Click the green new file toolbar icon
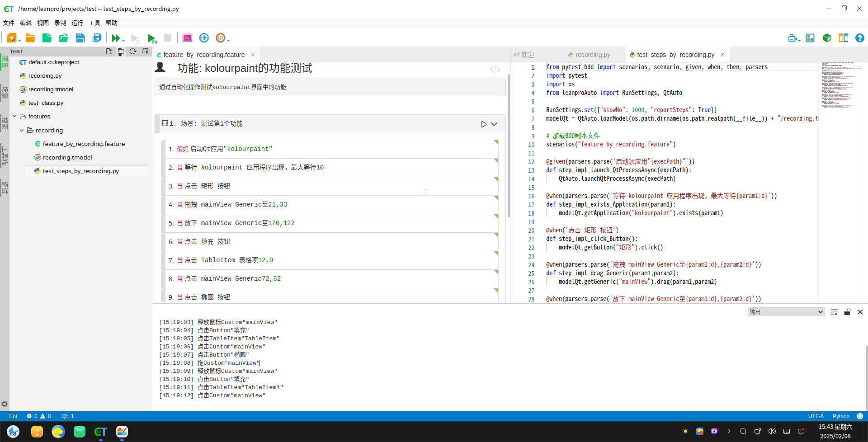The image size is (868, 442). coord(47,38)
